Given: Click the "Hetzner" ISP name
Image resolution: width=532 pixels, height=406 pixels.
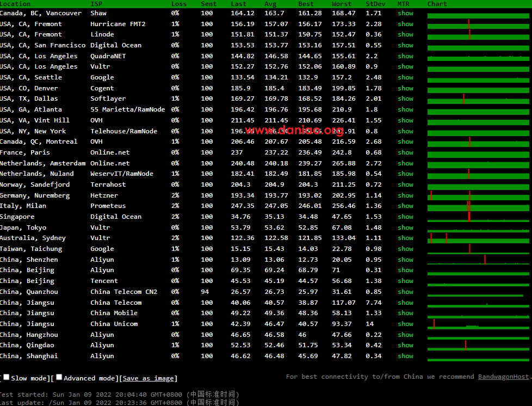Looking at the screenshot, I should (x=104, y=195).
